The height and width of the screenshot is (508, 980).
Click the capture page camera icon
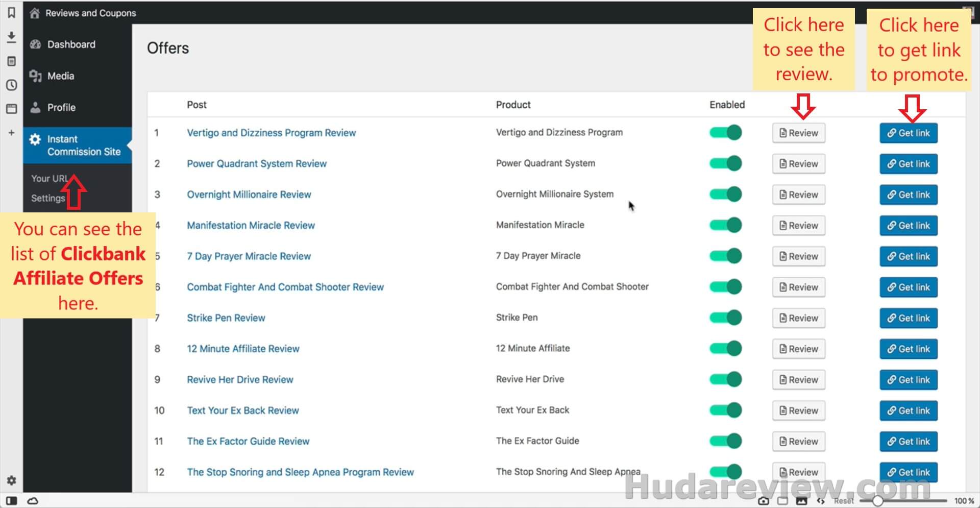(764, 501)
